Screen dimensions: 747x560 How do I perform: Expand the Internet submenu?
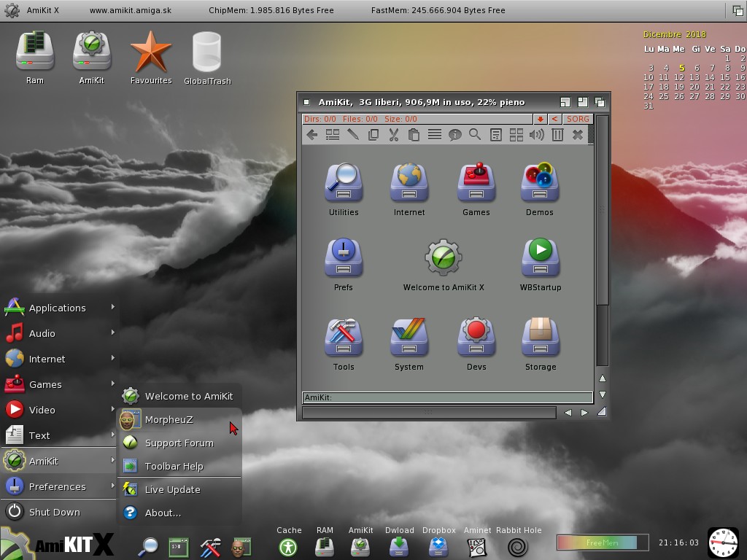(58, 359)
